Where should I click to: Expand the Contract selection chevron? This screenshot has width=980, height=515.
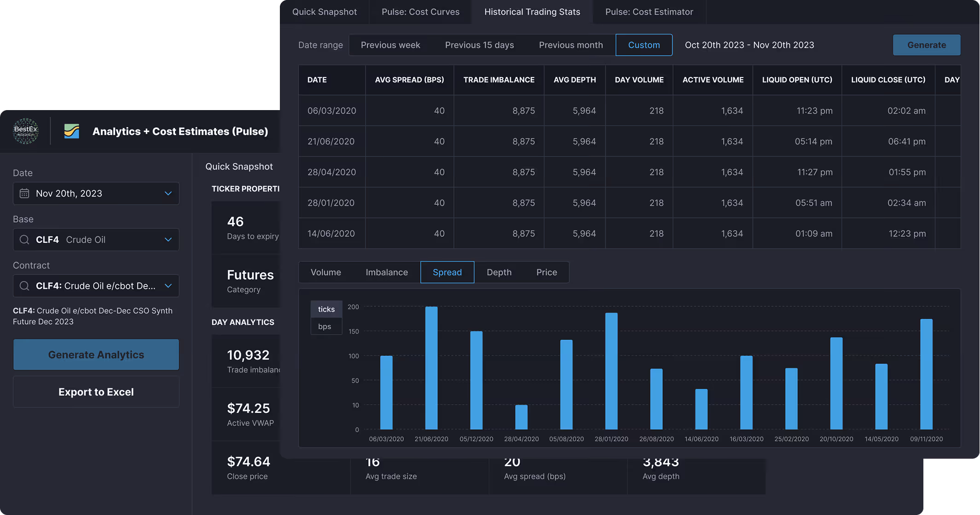coord(168,286)
